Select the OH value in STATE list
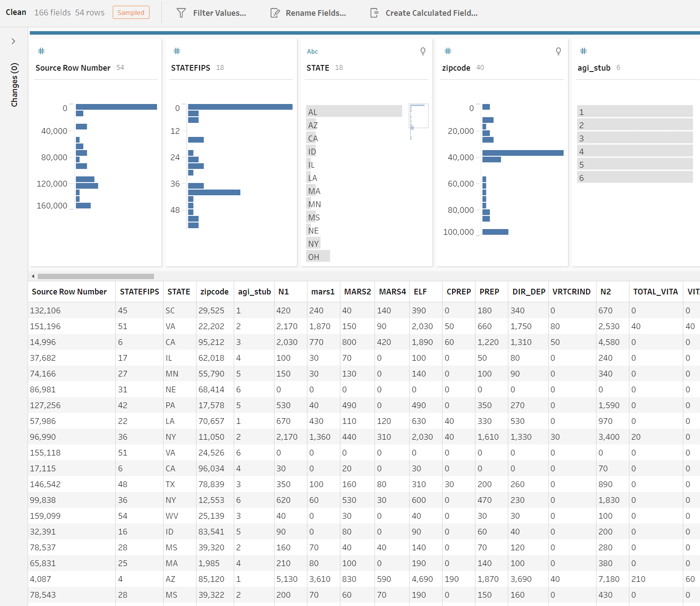The height and width of the screenshot is (606, 700). point(318,257)
